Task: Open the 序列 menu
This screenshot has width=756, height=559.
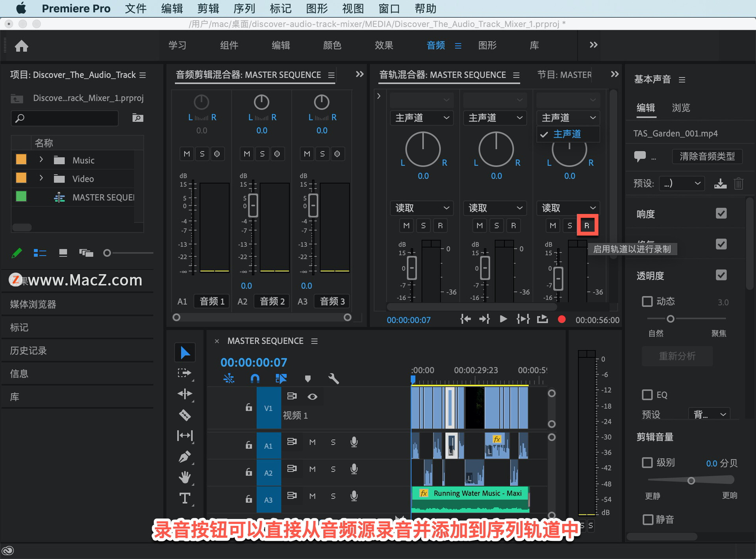Action: 244,9
